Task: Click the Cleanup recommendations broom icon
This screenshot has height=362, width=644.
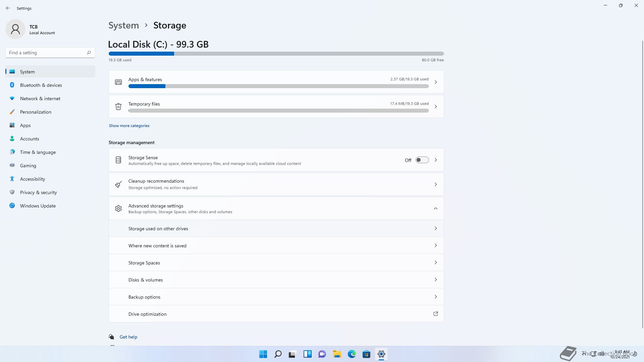Action: coord(118,184)
